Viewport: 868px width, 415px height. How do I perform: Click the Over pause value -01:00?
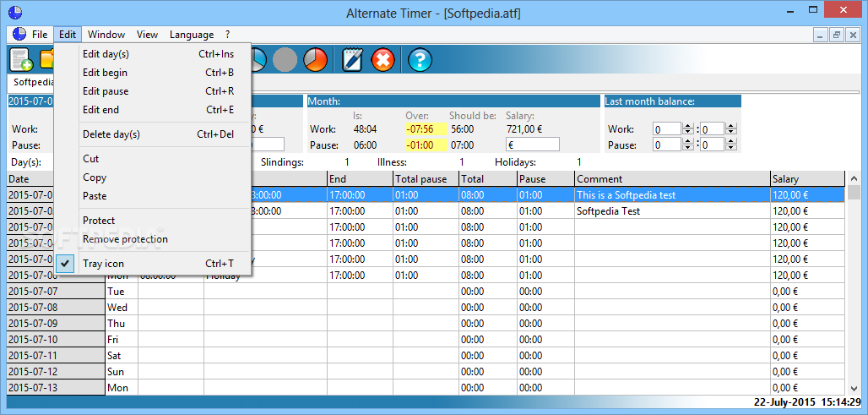pyautogui.click(x=426, y=145)
